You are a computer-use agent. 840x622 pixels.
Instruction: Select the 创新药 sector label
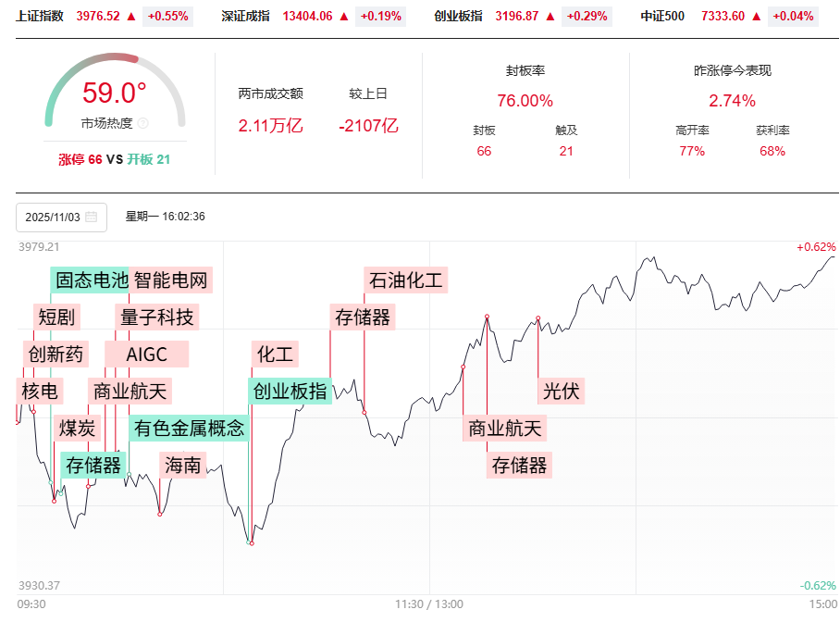coord(55,354)
